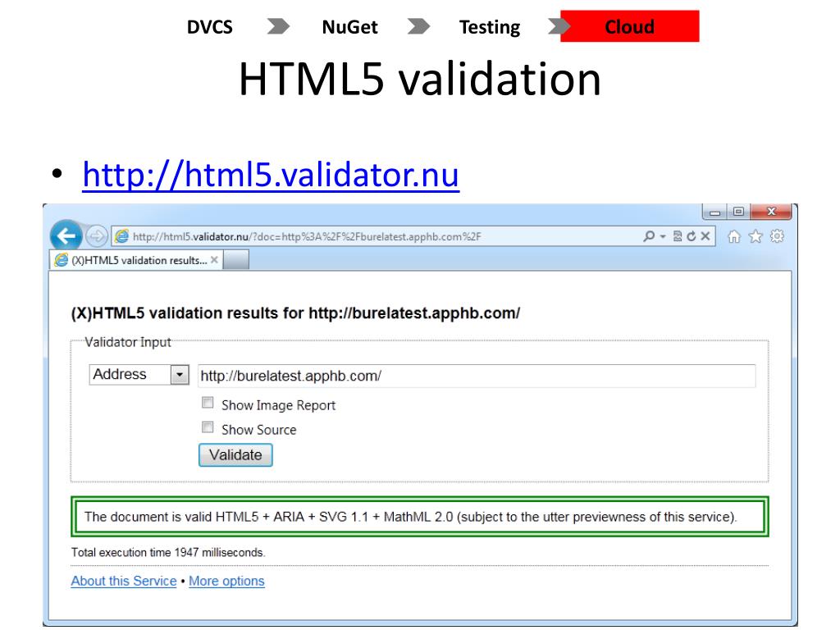Image resolution: width=840 pixels, height=630 pixels.
Task: Follow the http://html5.validator.nu slide link
Action: (271, 176)
